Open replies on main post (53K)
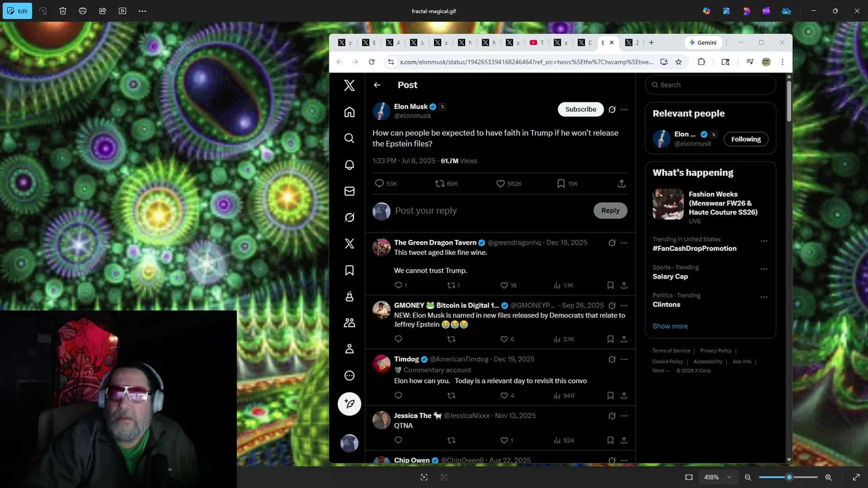868x488 pixels. (379, 184)
